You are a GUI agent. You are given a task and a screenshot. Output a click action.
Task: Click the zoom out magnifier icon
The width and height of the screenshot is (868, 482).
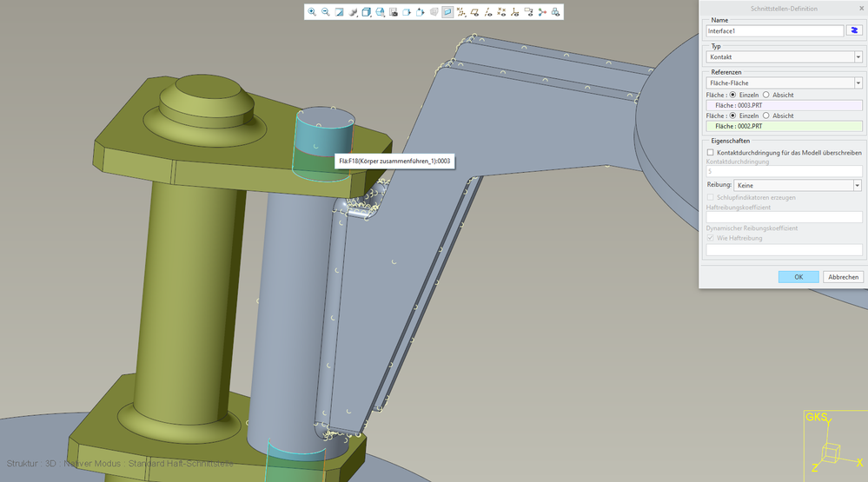pyautogui.click(x=326, y=12)
